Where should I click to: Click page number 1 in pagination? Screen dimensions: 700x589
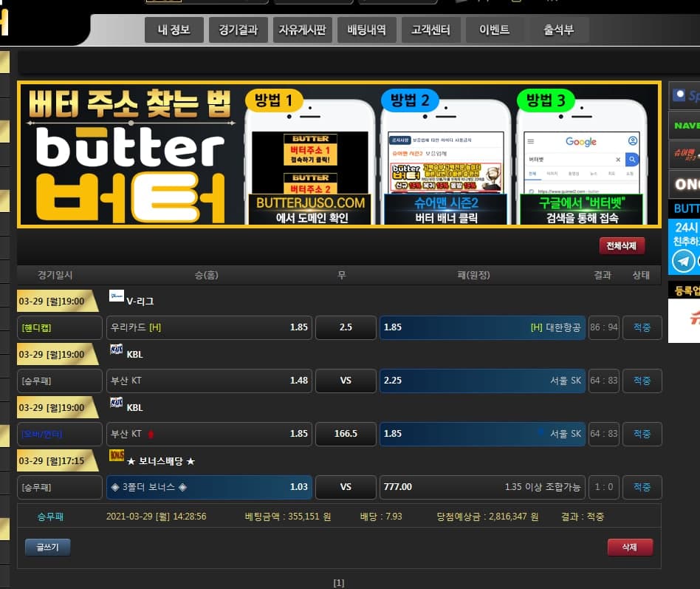[x=339, y=583]
